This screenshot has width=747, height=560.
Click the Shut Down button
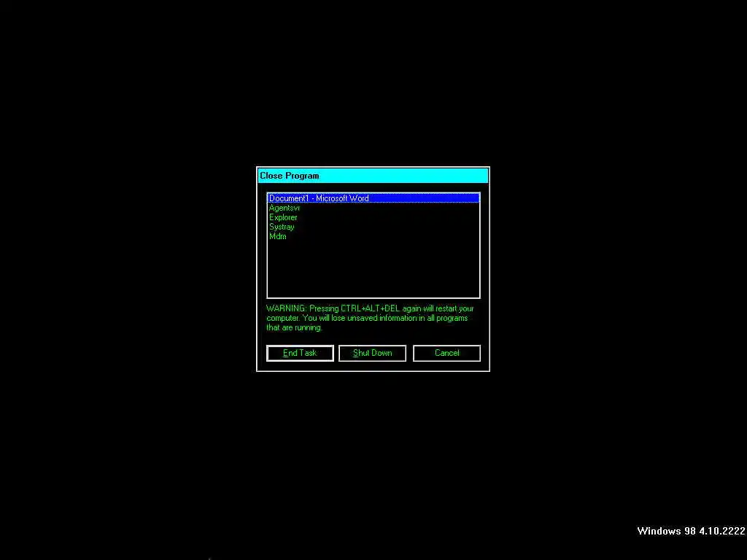point(372,353)
